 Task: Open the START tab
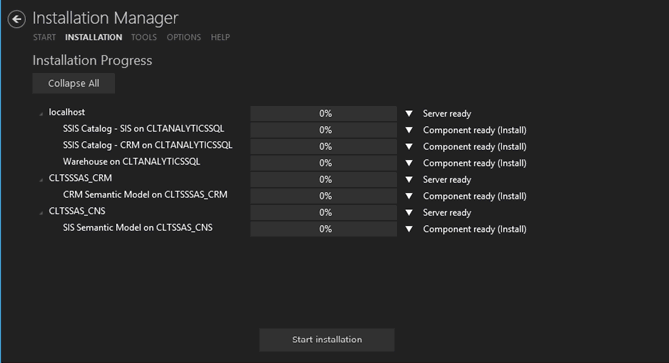pos(44,38)
